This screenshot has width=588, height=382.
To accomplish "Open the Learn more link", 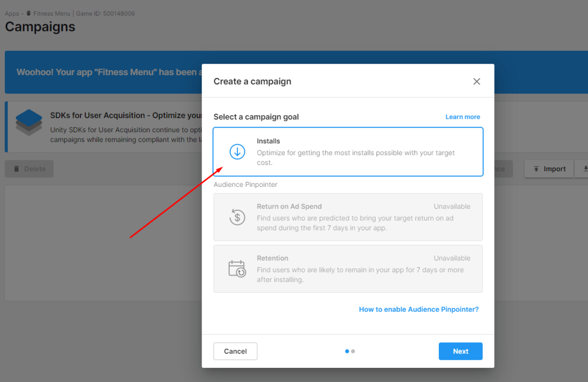I will point(462,117).
